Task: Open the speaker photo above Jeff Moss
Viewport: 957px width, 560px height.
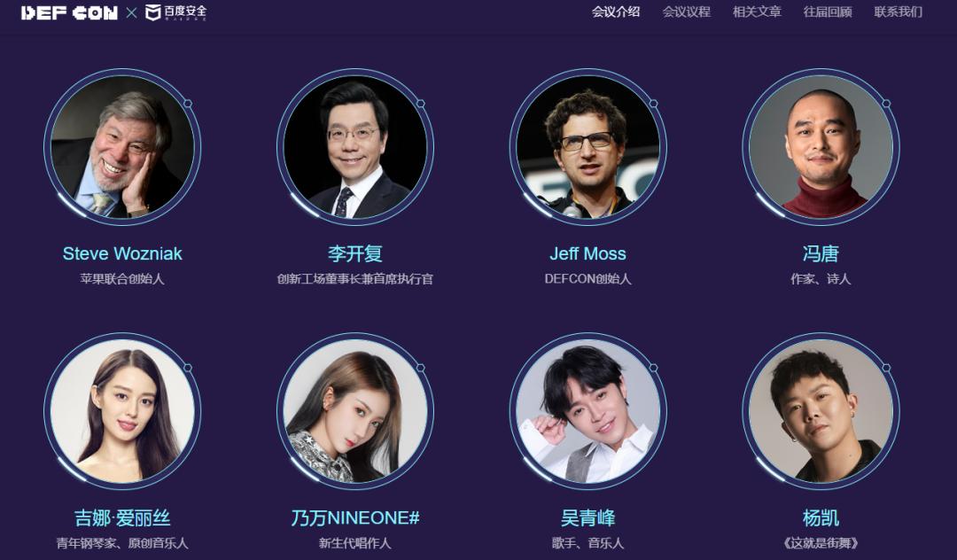Action: click(587, 146)
